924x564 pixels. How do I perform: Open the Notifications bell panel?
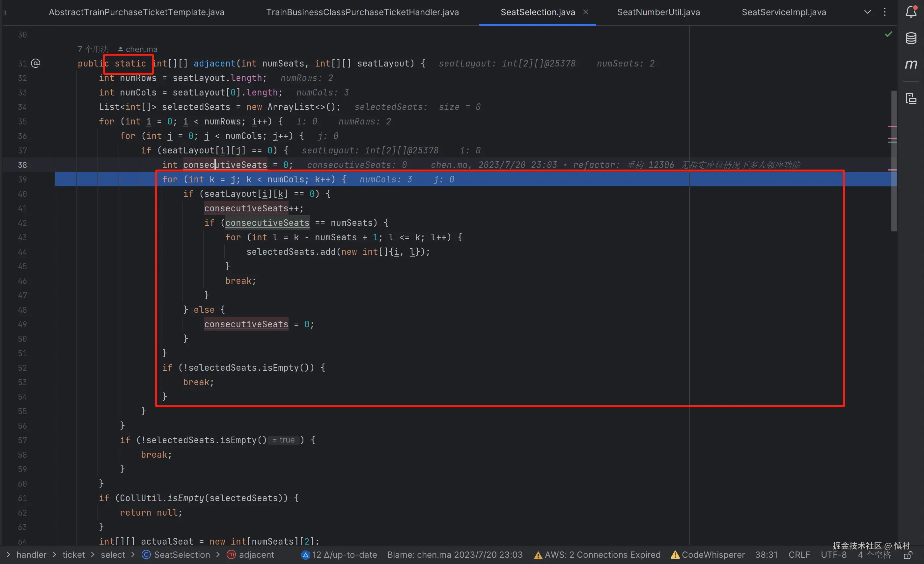pos(911,12)
